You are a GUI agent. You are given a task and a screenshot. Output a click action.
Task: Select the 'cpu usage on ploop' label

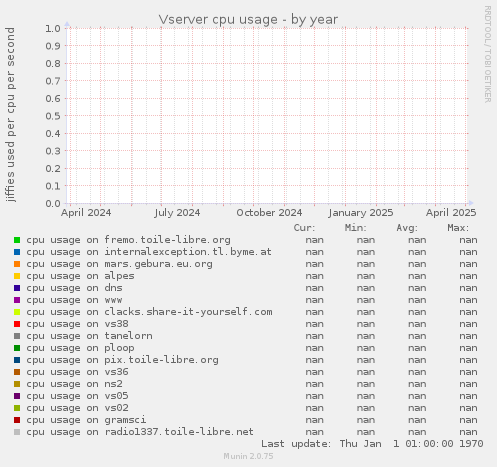click(x=80, y=348)
